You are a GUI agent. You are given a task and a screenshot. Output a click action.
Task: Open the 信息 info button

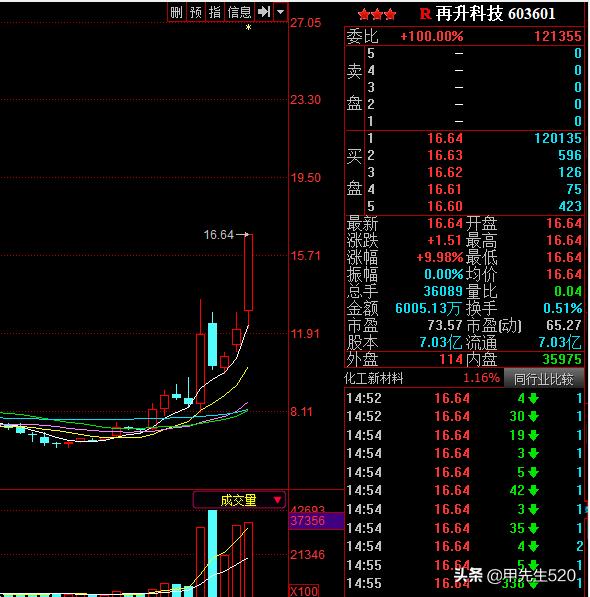[239, 13]
